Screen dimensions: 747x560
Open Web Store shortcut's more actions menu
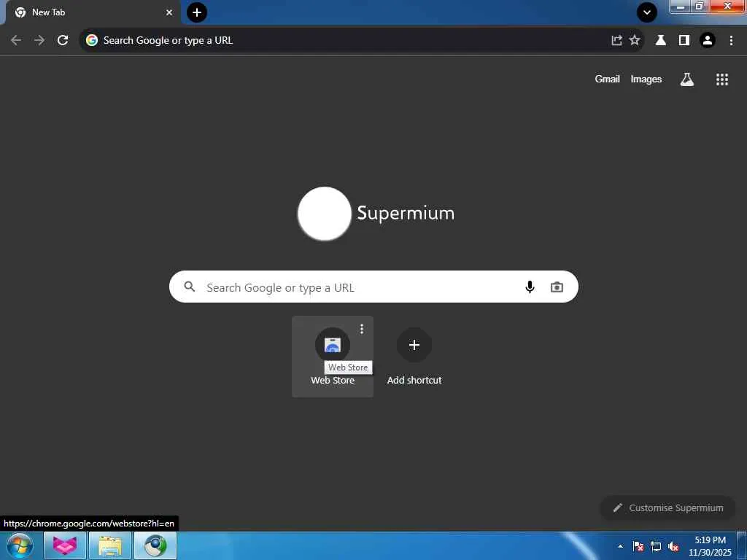362,329
